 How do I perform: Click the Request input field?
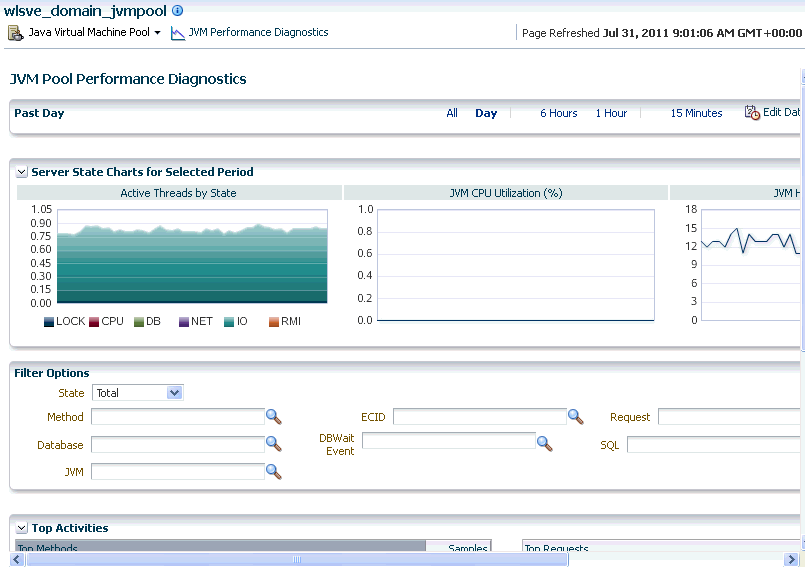(x=729, y=417)
